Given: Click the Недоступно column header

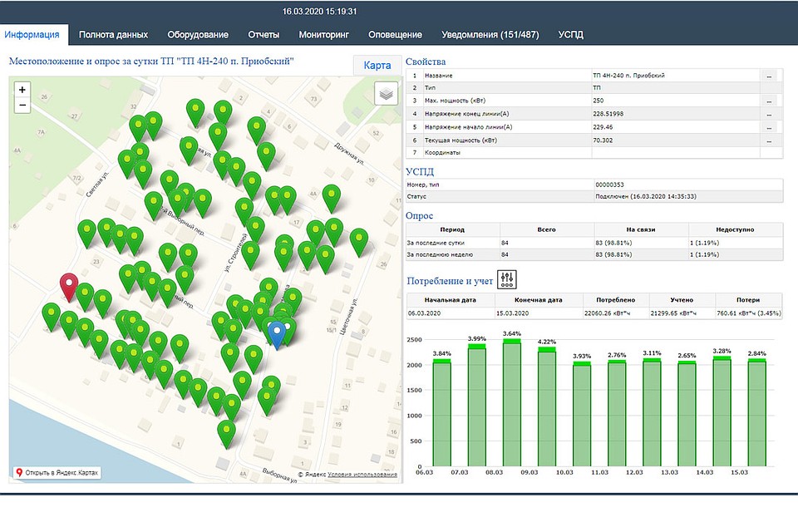Looking at the screenshot, I should click(x=735, y=229).
